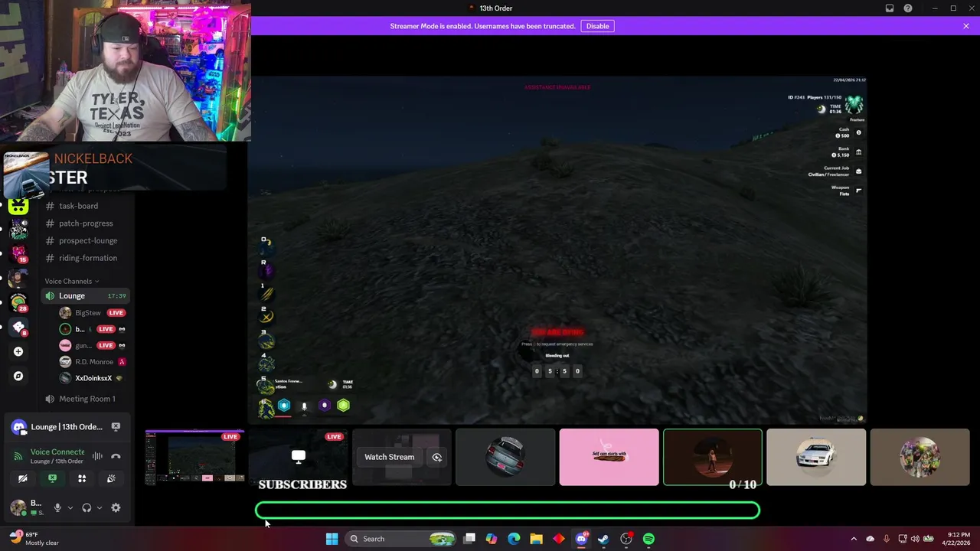980x551 pixels.
Task: Select R.D. Monroe in the voice list
Action: point(94,362)
